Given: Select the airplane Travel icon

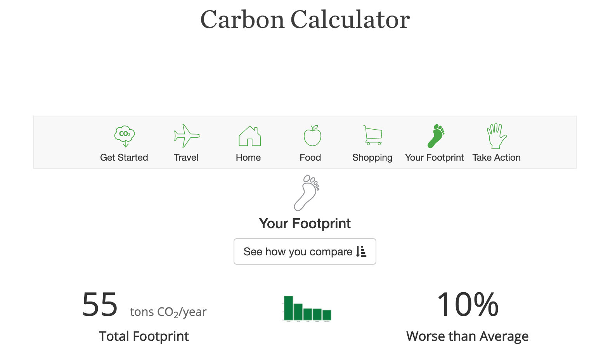Looking at the screenshot, I should click(187, 136).
